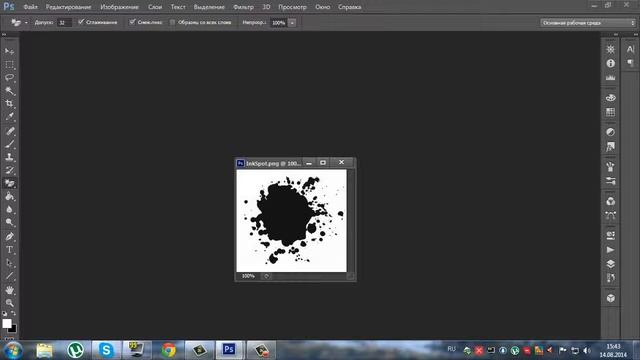Open the Styles panel icon
Image resolution: width=640 pixels, height=360 pixels.
[x=611, y=147]
